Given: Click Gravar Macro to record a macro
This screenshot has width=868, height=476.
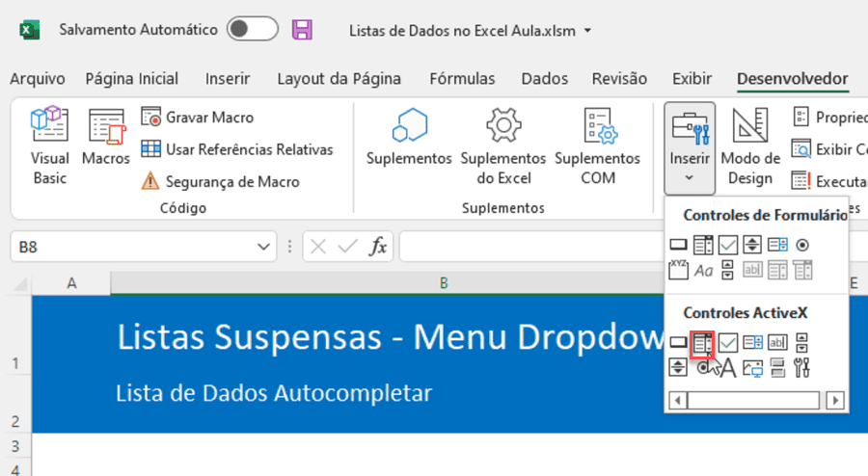Looking at the screenshot, I should pos(198,118).
